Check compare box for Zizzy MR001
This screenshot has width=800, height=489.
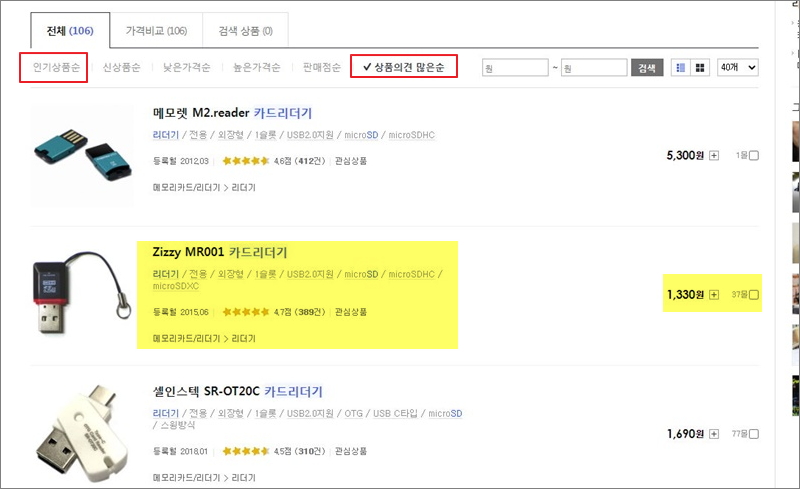[x=754, y=295]
